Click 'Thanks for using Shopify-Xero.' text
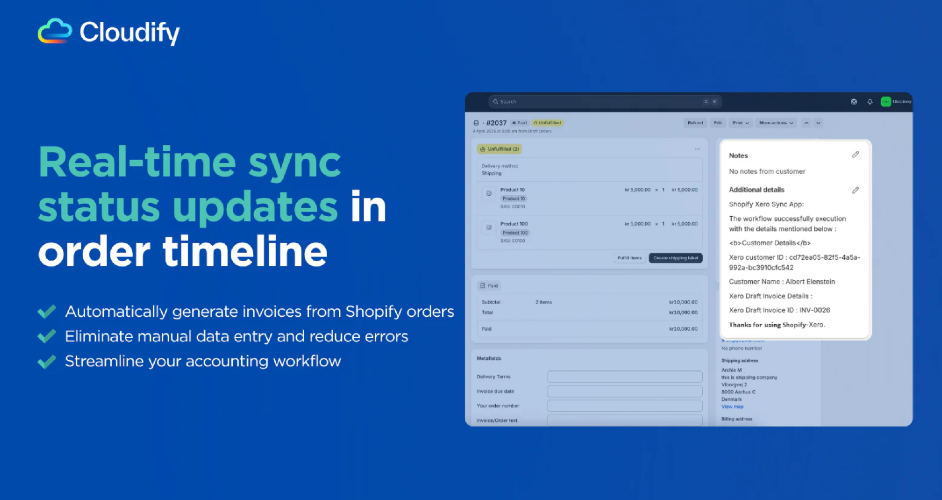The image size is (942, 500). (x=777, y=325)
